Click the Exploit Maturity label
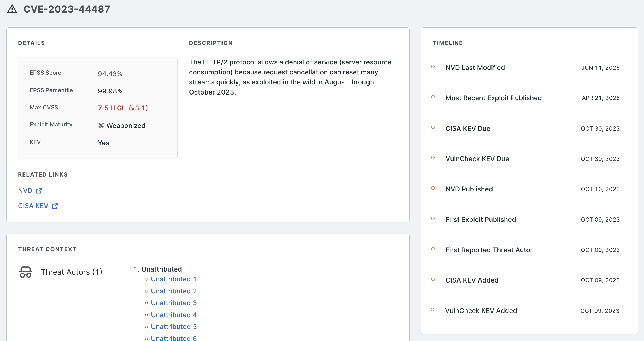Image resolution: width=644 pixels, height=341 pixels. [x=51, y=125]
